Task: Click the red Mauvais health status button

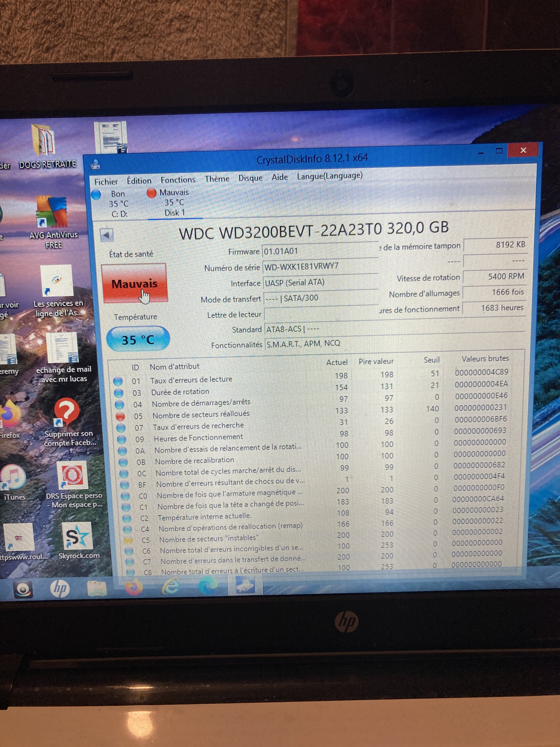Action: click(x=134, y=283)
